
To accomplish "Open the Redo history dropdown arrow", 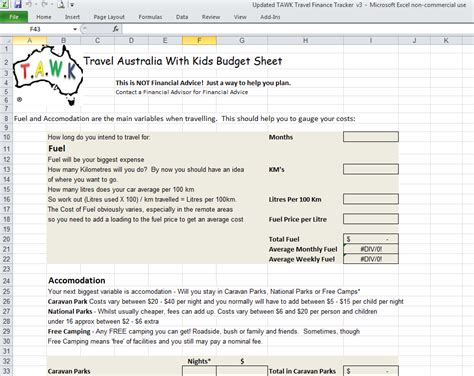I will 52,5.
